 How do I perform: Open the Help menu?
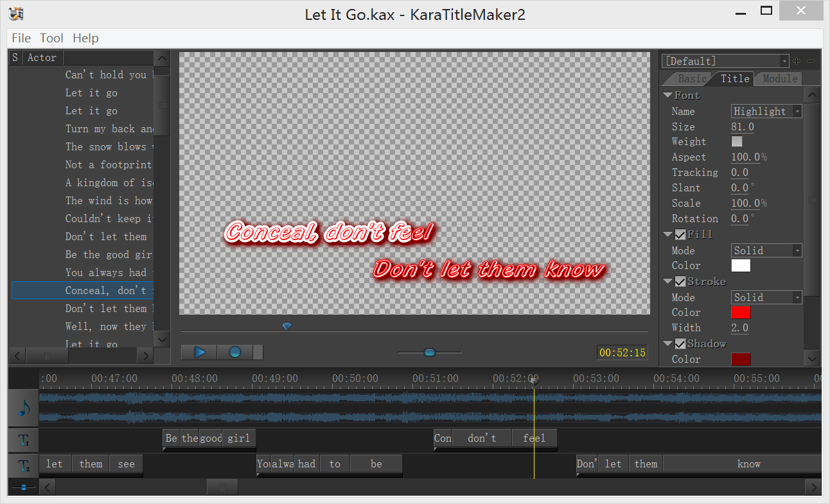point(85,38)
